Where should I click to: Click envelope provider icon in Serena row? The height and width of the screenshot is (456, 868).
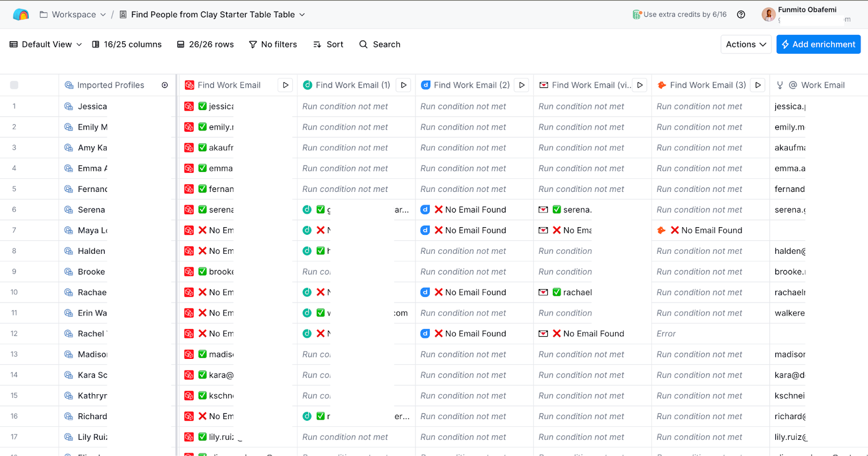(x=543, y=210)
